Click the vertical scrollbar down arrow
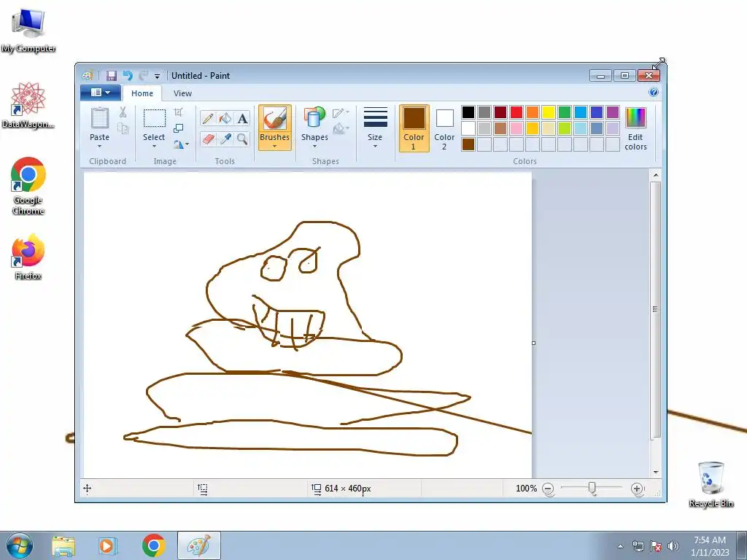Image resolution: width=747 pixels, height=560 pixels. 656,472
